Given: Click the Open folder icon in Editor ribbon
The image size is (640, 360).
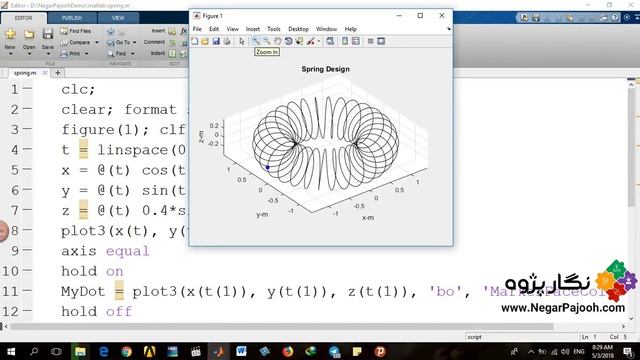Looking at the screenshot, I should point(29,34).
